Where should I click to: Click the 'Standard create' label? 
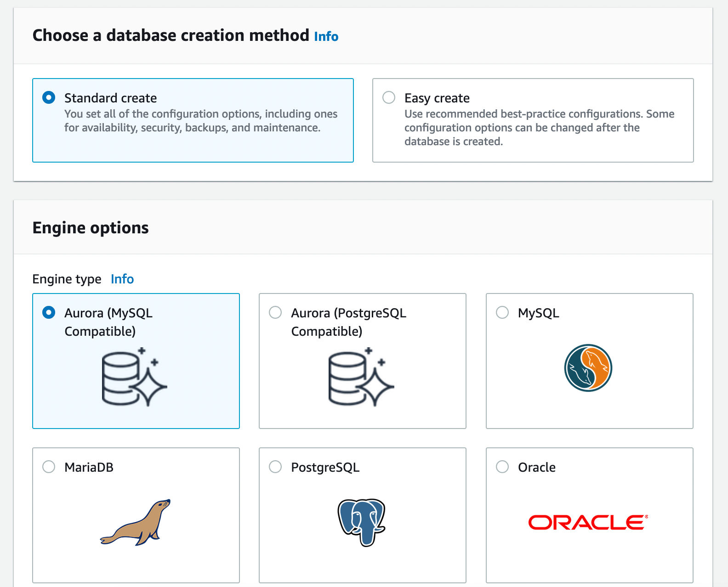click(x=111, y=98)
